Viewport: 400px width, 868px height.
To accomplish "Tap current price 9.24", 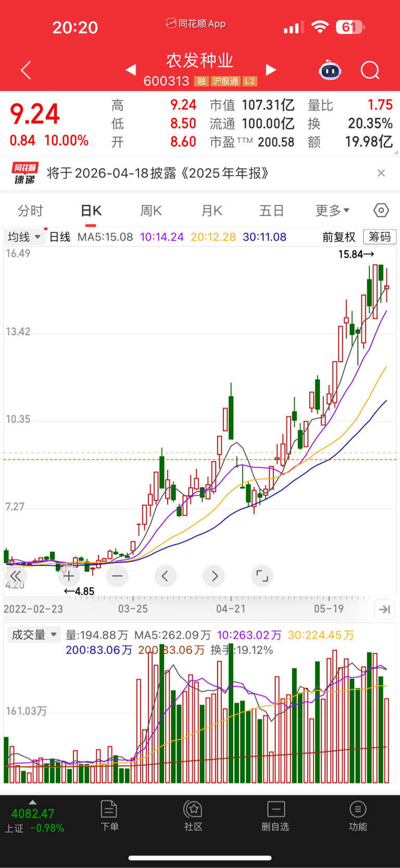I will pos(35,114).
